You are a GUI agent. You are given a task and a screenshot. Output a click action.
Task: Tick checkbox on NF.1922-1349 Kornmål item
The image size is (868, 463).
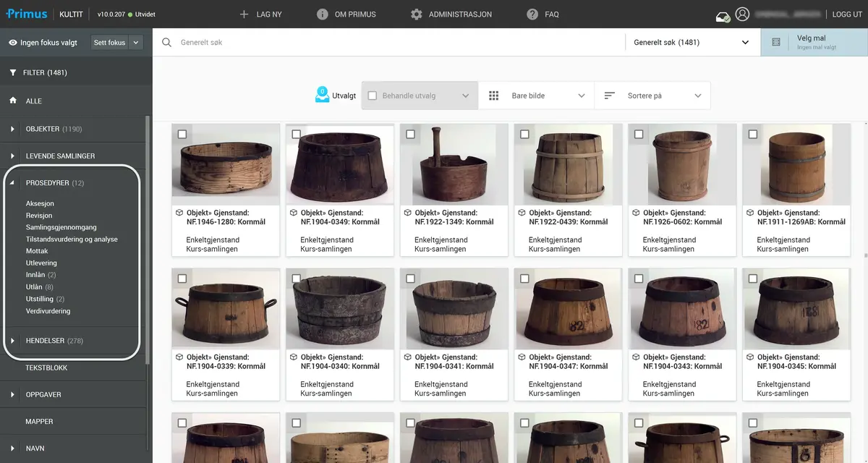411,135
